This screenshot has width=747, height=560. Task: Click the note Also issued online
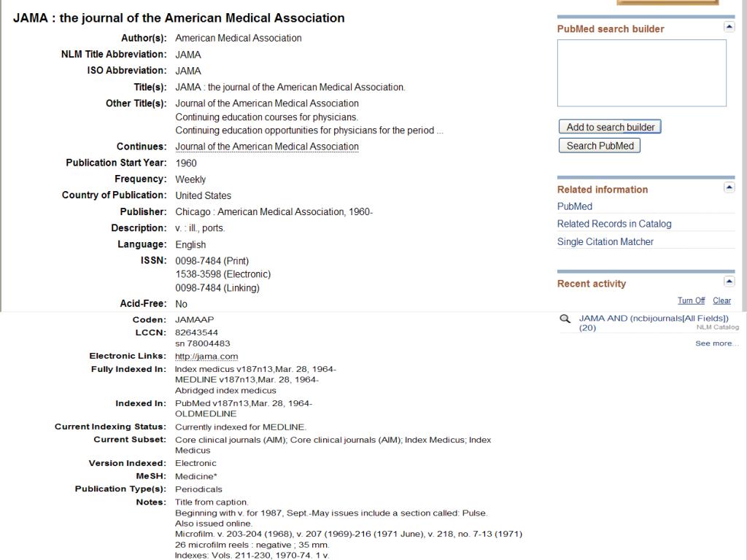pyautogui.click(x=214, y=524)
